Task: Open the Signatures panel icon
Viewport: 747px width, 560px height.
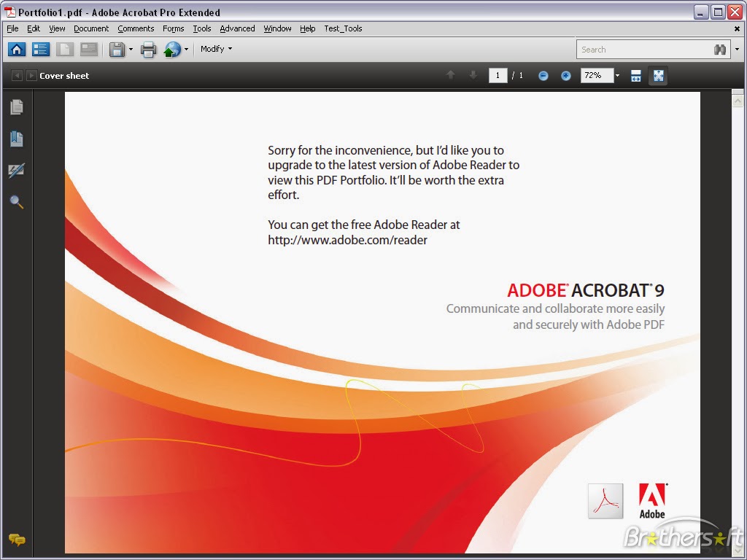Action: point(17,171)
